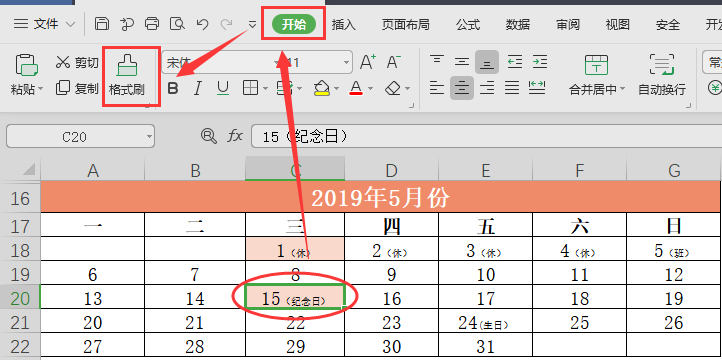Toggle Bold formatting

[173, 88]
